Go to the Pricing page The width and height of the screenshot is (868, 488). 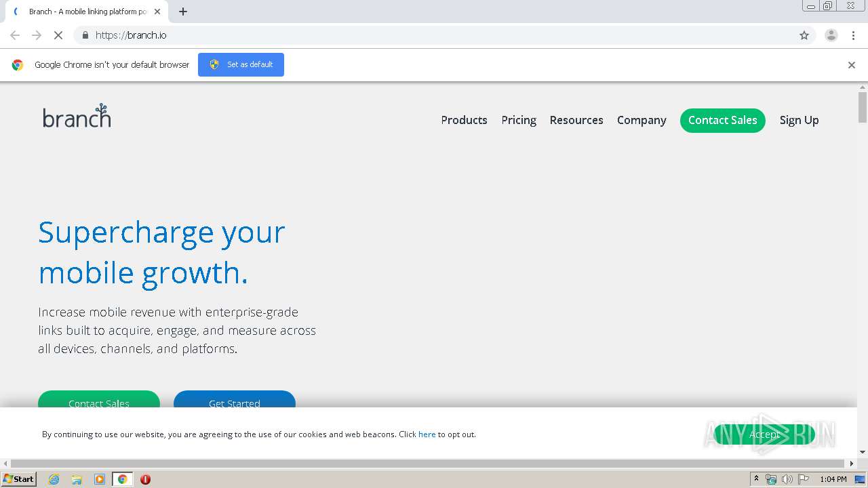pyautogui.click(x=519, y=120)
